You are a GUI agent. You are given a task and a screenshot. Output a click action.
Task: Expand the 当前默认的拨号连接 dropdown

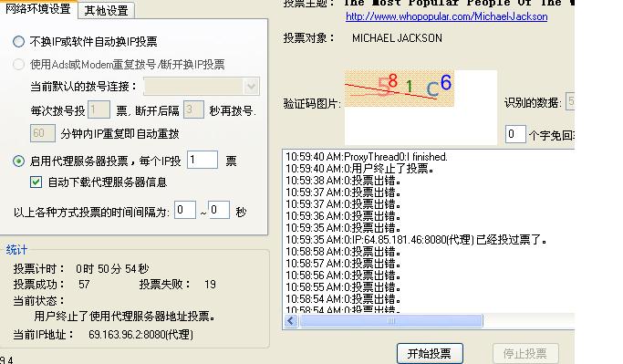251,87
